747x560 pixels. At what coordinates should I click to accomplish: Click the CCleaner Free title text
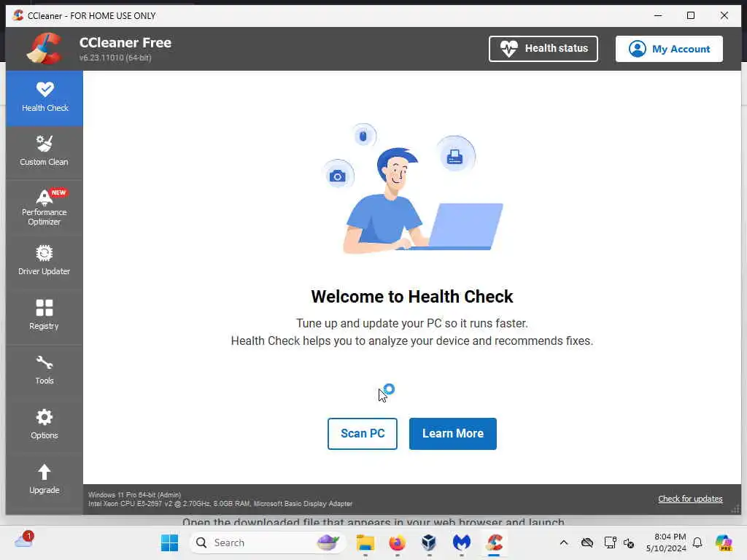click(125, 42)
